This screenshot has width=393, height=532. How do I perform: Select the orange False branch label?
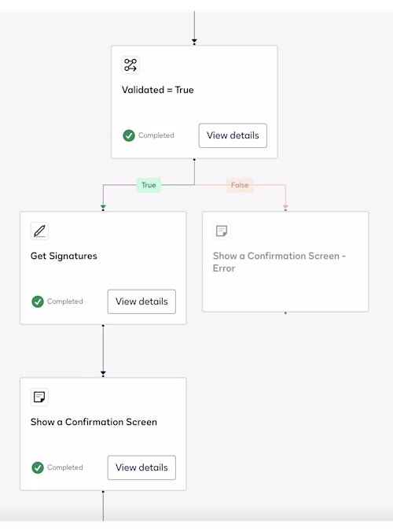tap(240, 185)
